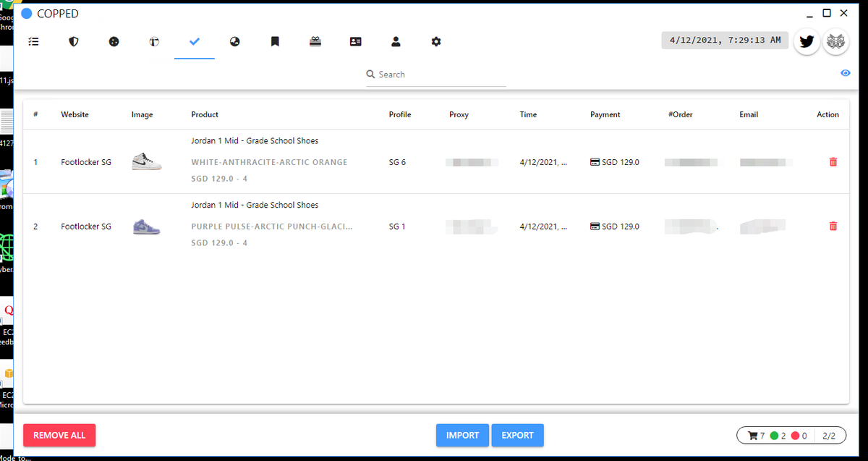
Task: Toggle the blue eye visibility icon
Action: click(x=846, y=73)
